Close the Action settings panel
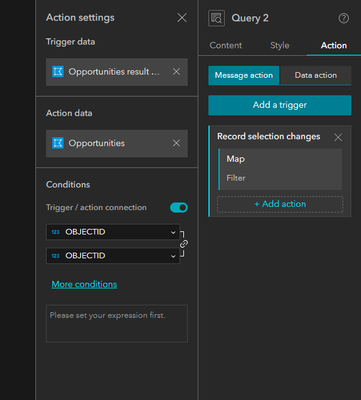The image size is (361, 400). tap(182, 18)
